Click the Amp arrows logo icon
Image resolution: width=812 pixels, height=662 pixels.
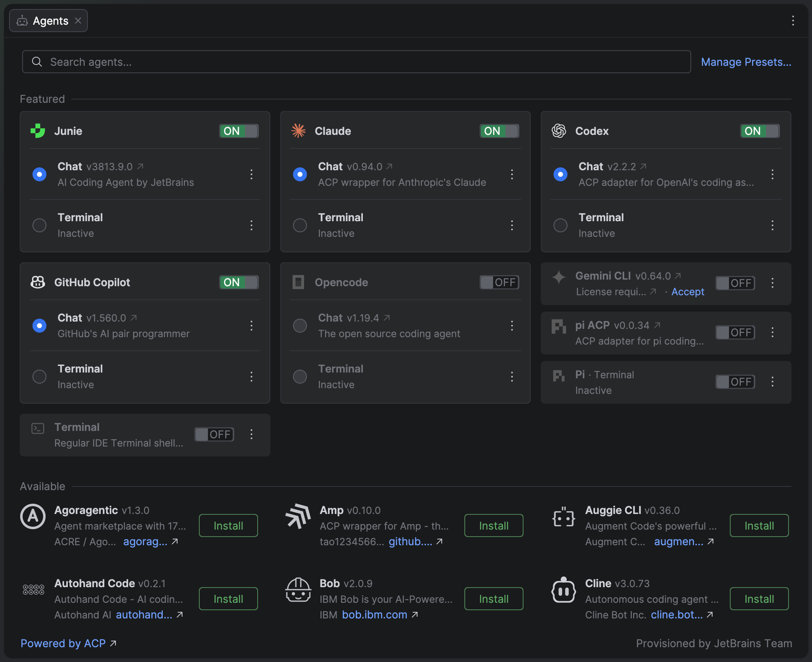click(x=298, y=516)
